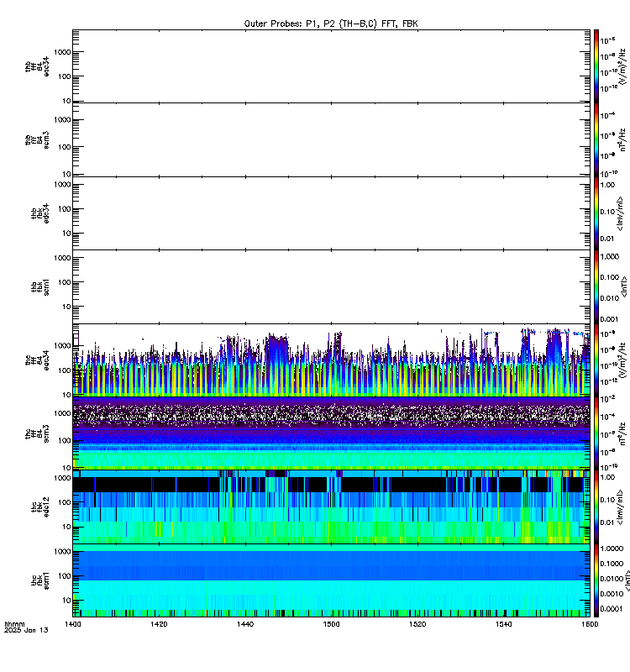Viewport: 630px width, 672px height.
Task: Pick the thb fbk edc34 panel colorbar
Action: [596, 213]
